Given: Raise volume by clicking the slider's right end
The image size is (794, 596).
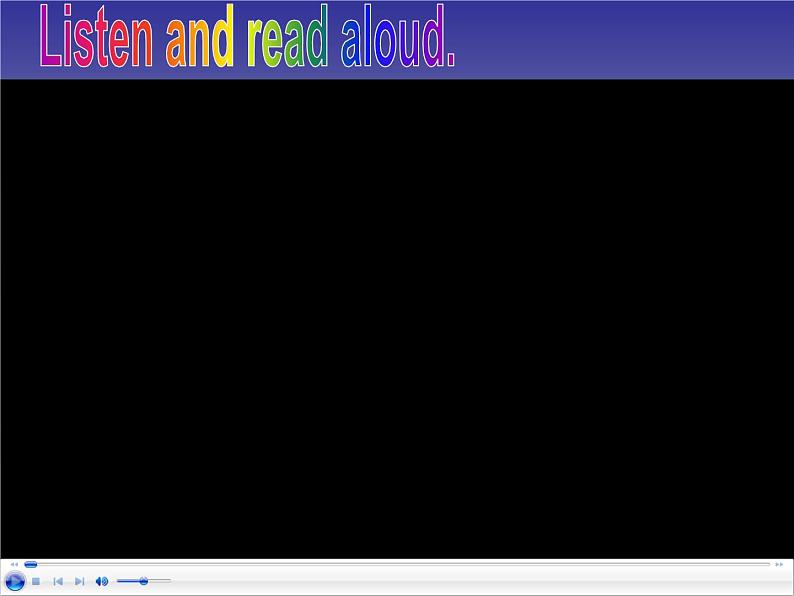Looking at the screenshot, I should [168, 581].
